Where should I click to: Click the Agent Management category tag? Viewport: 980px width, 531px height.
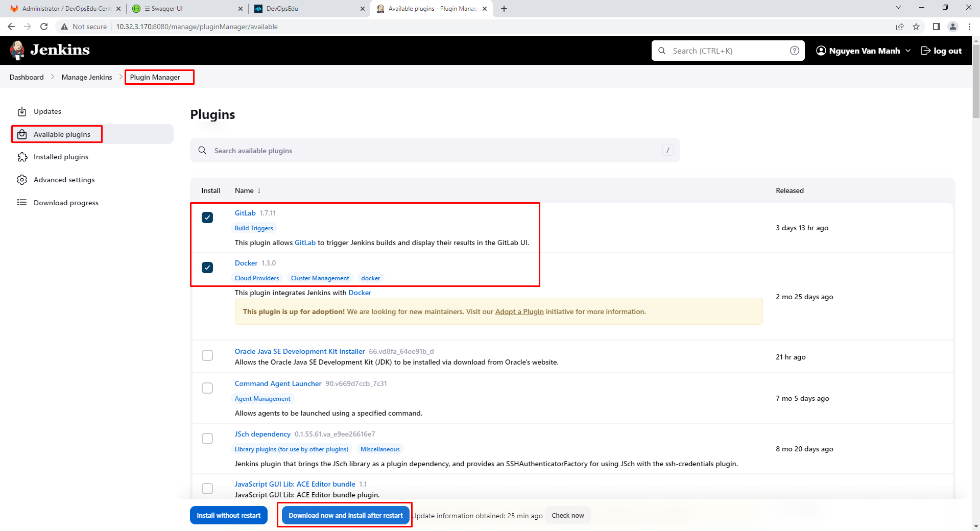pos(262,399)
